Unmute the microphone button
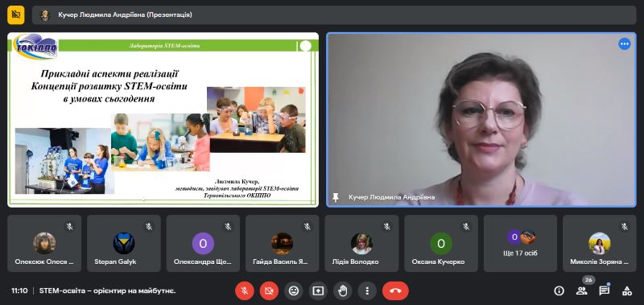Screen dimensions: 644x305 click(245, 291)
